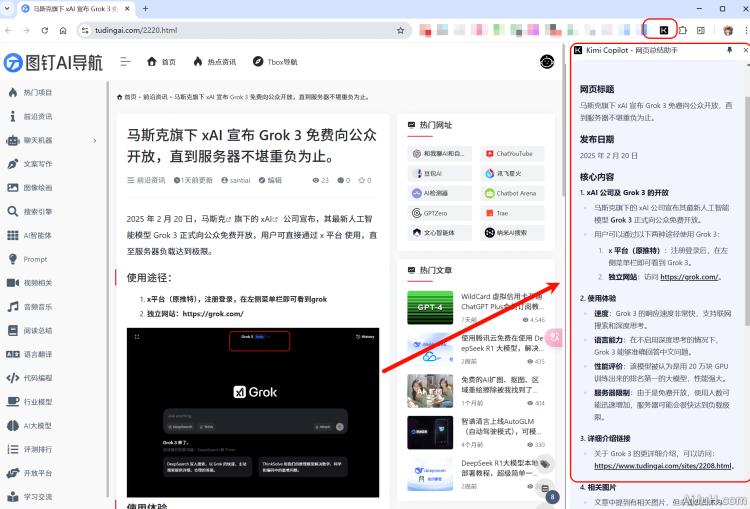Select 文案写作 in the left sidebar
The height and width of the screenshot is (509, 750).
pyautogui.click(x=31, y=164)
